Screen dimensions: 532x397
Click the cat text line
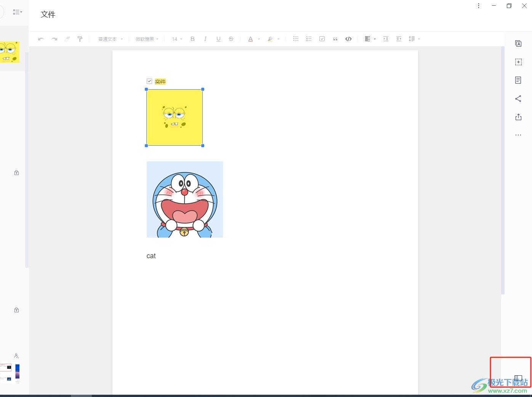151,256
